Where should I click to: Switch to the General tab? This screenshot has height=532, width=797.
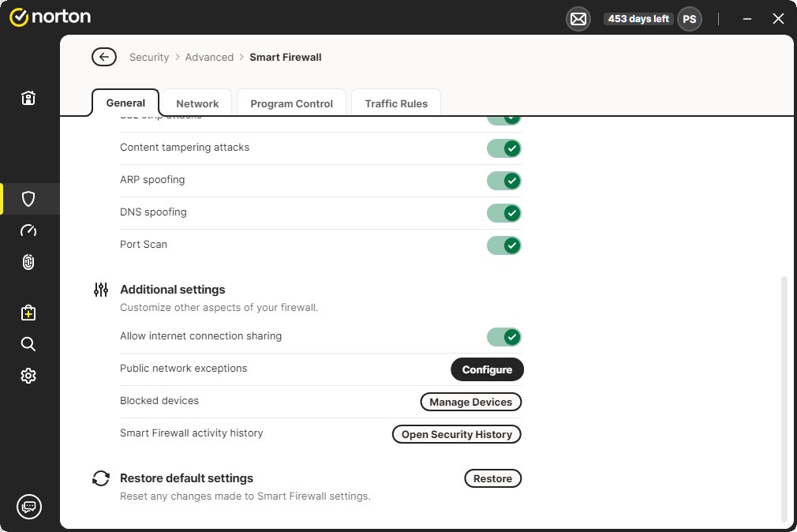coord(125,103)
